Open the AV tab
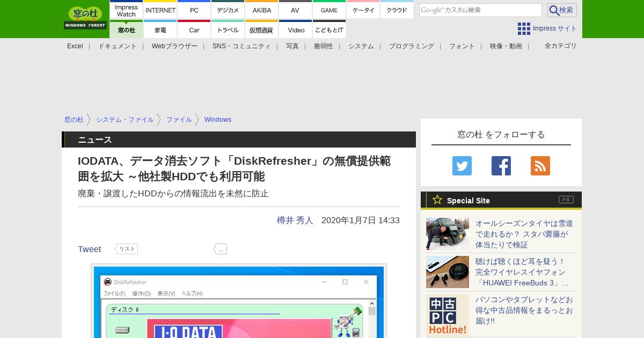Image resolution: width=644 pixels, height=338 pixels. click(x=295, y=10)
